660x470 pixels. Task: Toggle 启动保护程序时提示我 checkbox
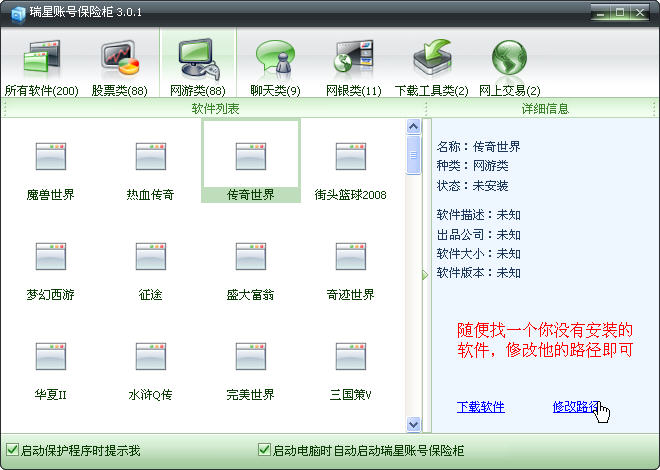pyautogui.click(x=12, y=450)
